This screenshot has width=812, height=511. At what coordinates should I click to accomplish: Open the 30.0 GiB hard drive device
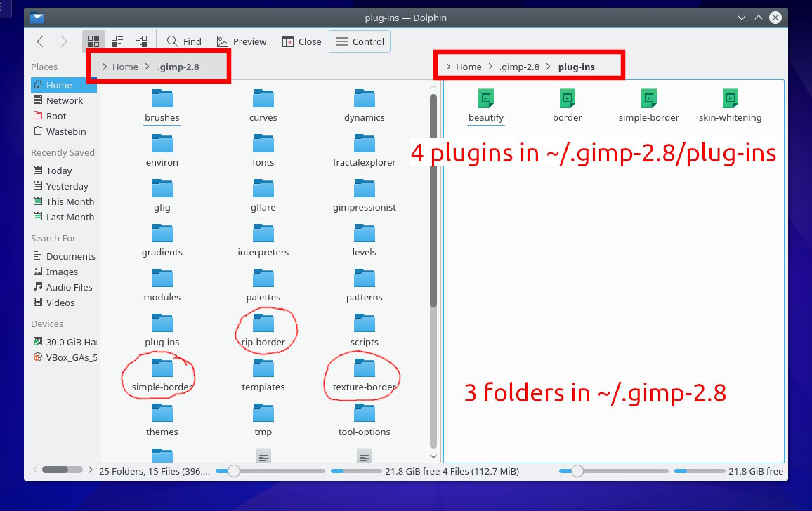64,342
